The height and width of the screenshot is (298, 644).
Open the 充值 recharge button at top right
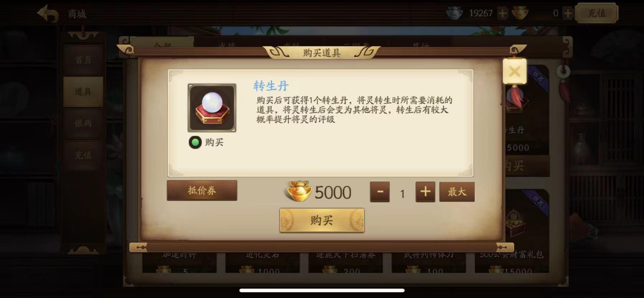[597, 14]
